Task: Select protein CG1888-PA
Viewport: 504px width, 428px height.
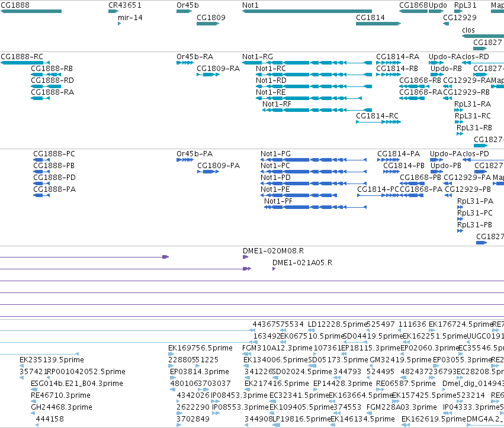Action: (41, 195)
